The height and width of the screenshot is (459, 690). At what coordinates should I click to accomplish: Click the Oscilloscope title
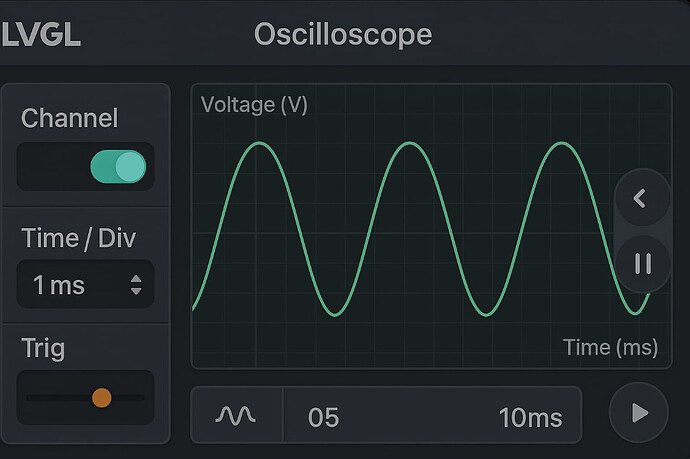(343, 35)
